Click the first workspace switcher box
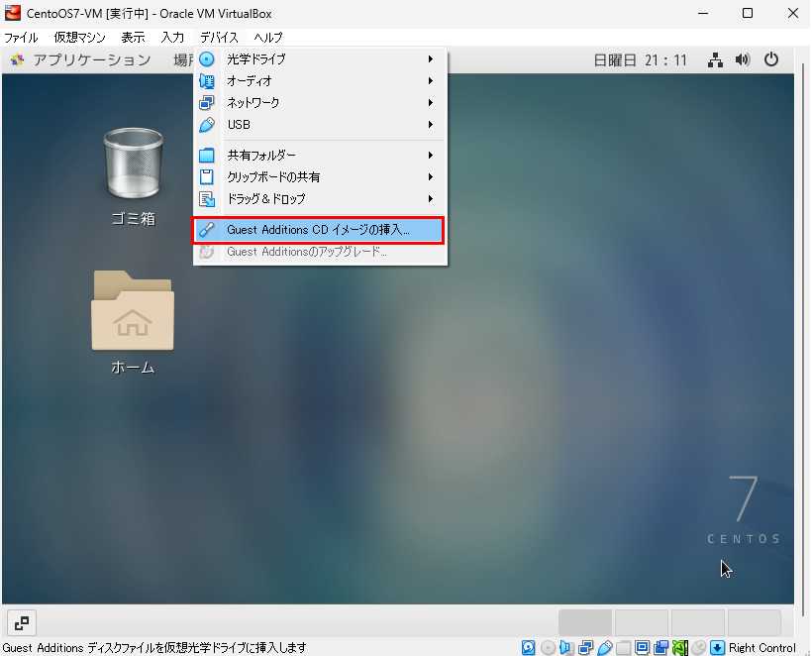This screenshot has height=656, width=812. (584, 622)
